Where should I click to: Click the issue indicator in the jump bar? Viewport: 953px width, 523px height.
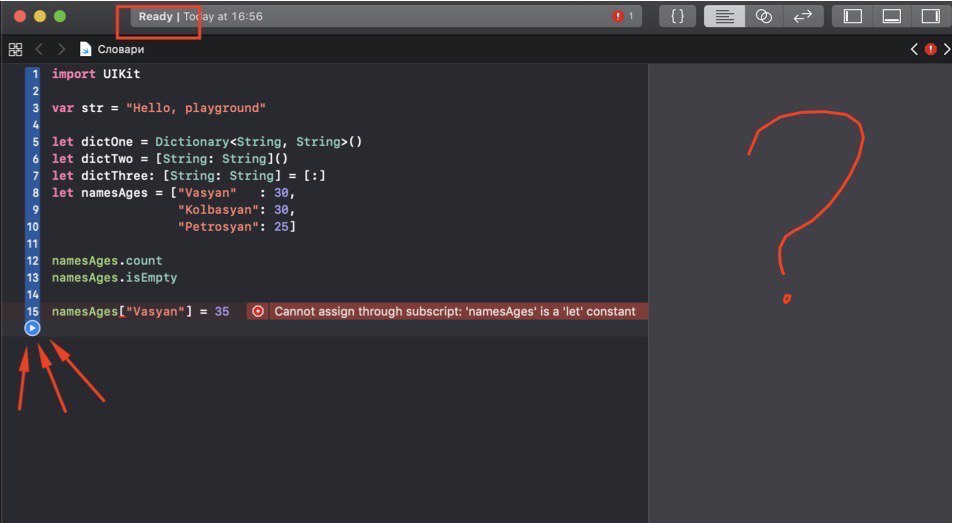pos(931,49)
